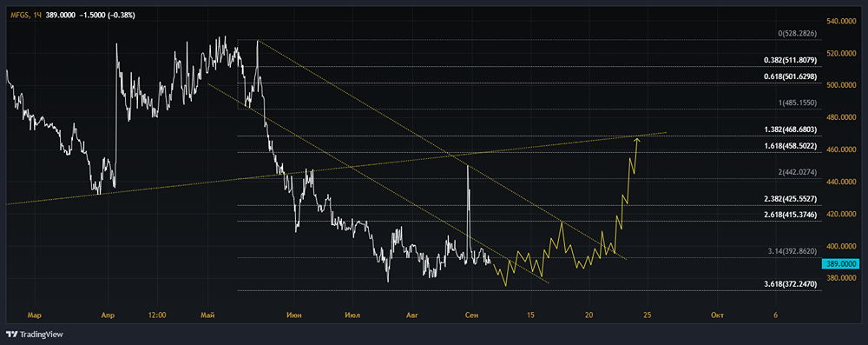This screenshot has width=868, height=345.
Task: Click the 500.0000 price axis label
Action: click(x=841, y=85)
